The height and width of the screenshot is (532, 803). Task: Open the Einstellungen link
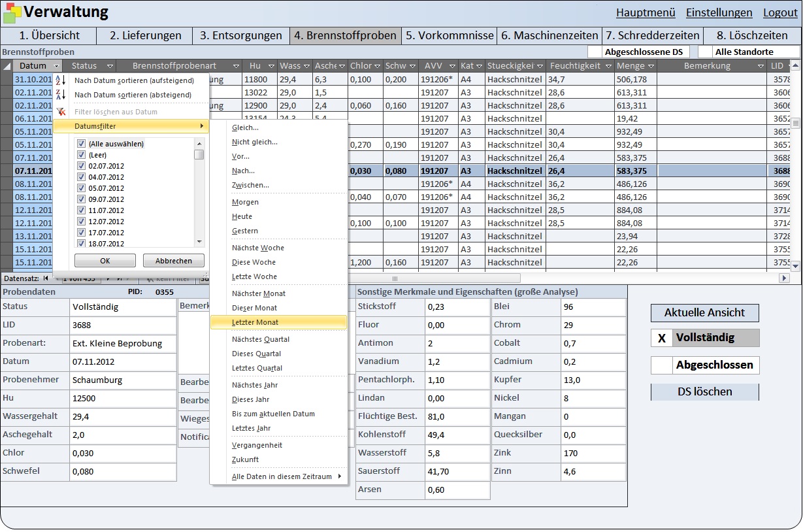[719, 12]
